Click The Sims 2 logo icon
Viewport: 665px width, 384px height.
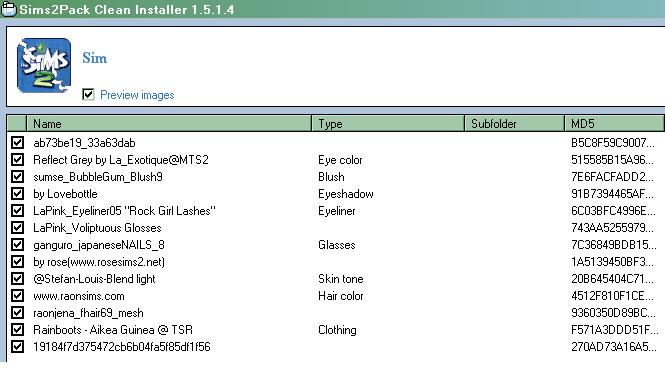[44, 65]
